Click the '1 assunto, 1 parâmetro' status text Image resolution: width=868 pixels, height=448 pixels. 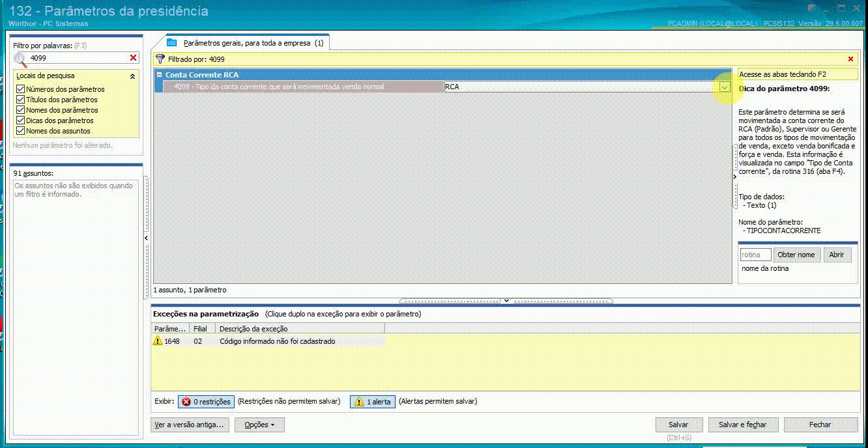(190, 290)
